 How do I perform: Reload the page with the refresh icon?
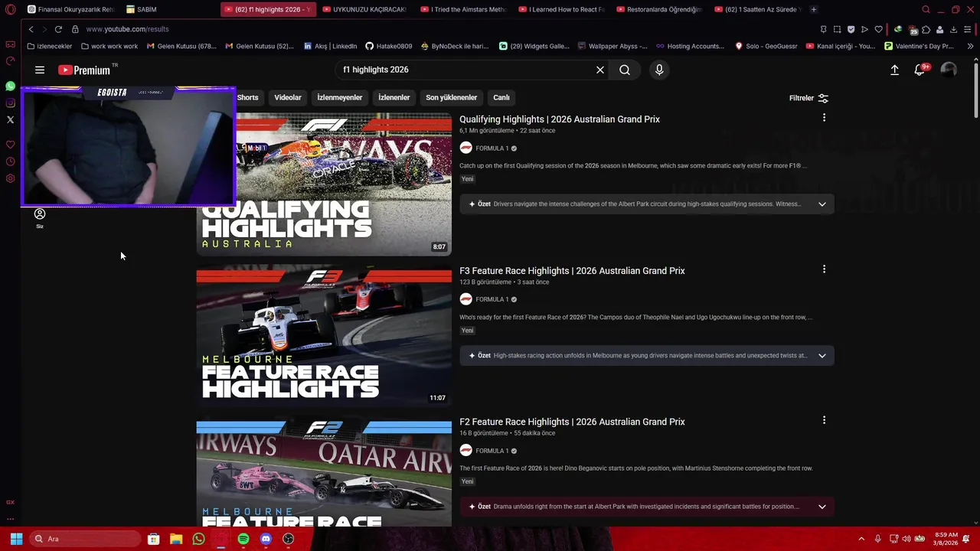(58, 29)
